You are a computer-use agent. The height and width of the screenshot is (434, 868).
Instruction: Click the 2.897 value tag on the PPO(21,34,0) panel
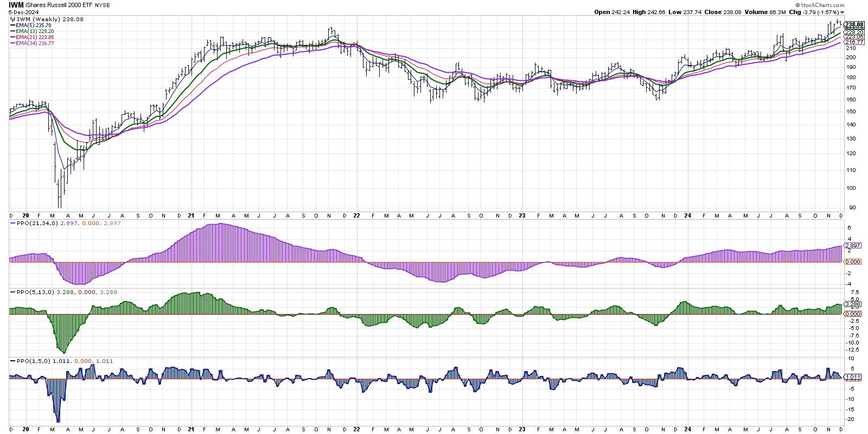tap(853, 246)
